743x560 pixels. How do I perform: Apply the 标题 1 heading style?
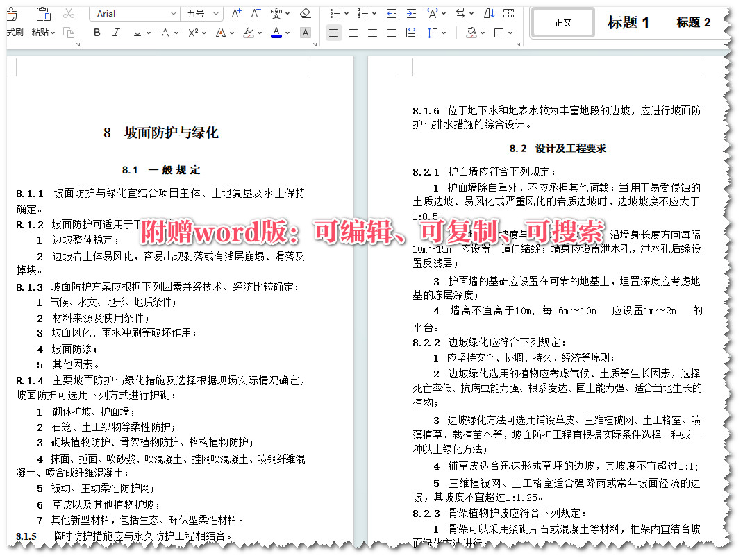coord(628,22)
